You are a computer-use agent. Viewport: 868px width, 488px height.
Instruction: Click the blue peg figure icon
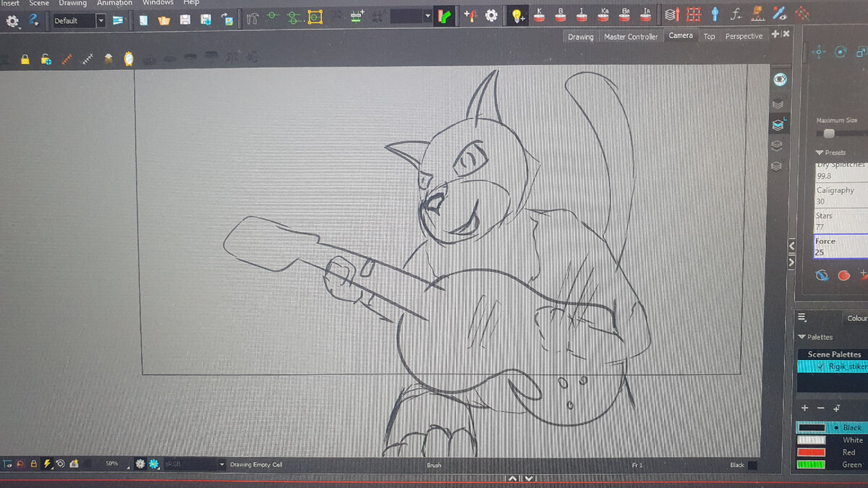tap(715, 14)
